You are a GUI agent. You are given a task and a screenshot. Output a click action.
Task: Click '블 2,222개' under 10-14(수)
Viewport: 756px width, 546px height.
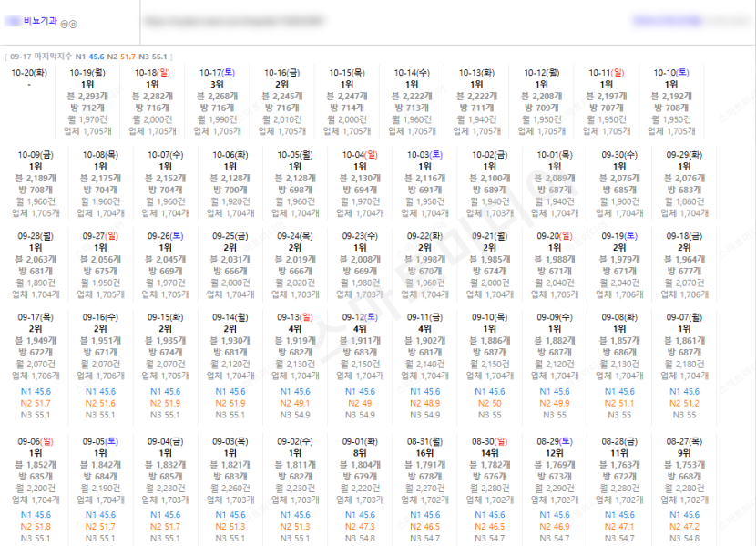(x=412, y=96)
